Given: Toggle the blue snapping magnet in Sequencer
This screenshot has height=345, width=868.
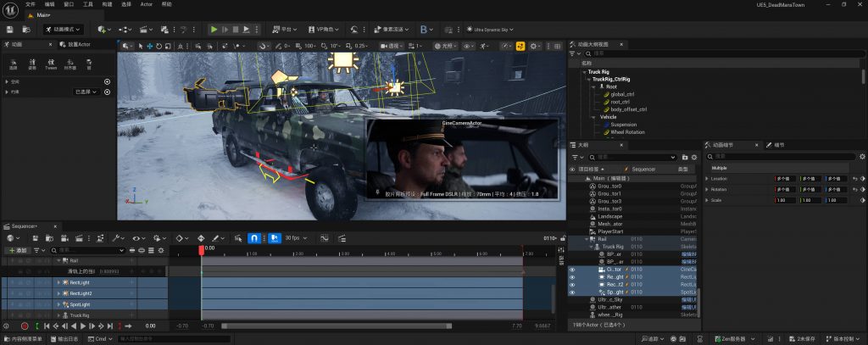Looking at the screenshot, I should click(x=253, y=238).
